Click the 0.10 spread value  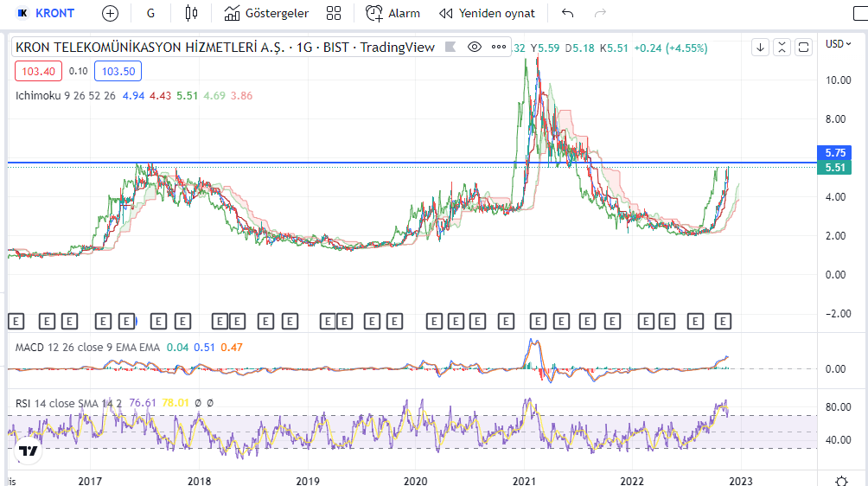pos(78,72)
